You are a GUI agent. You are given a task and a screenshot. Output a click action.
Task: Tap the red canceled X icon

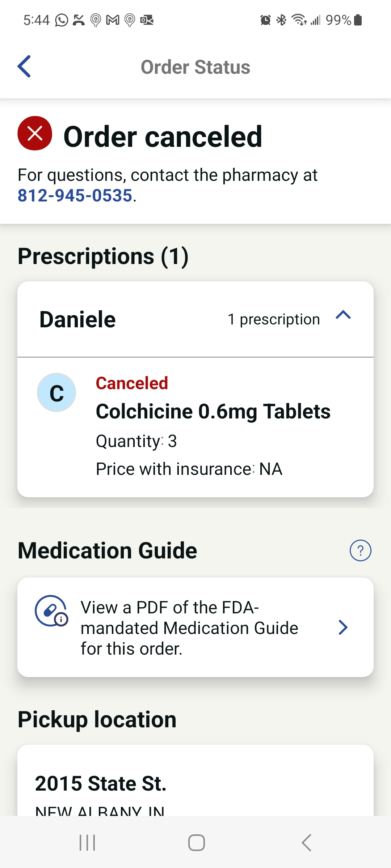coord(35,133)
